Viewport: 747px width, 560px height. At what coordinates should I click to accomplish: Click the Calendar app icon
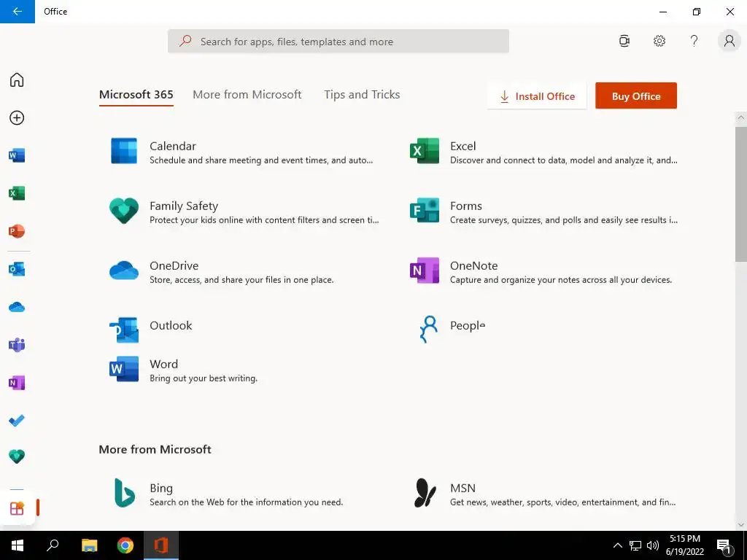124,150
